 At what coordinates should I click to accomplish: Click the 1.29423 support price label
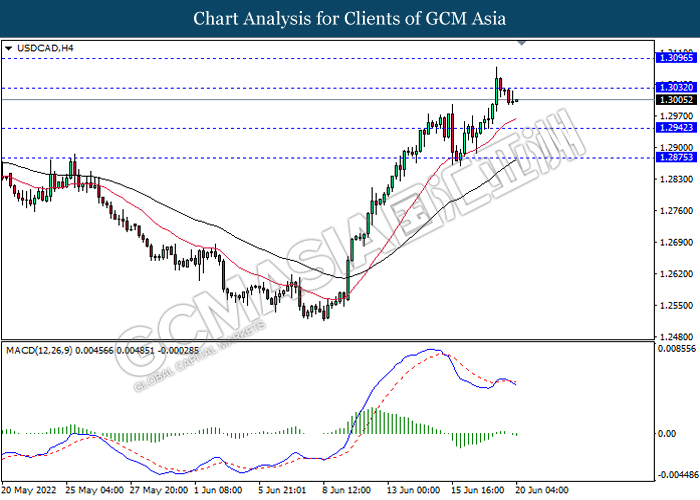tap(676, 128)
